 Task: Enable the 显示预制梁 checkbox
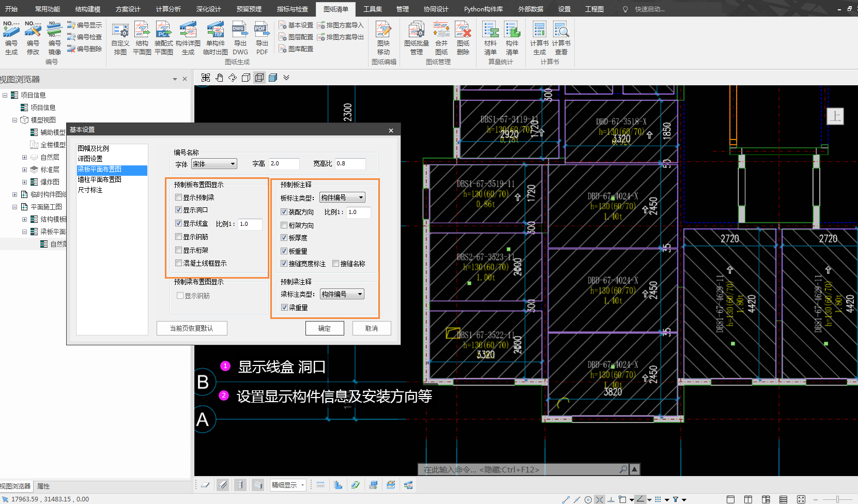tap(179, 197)
